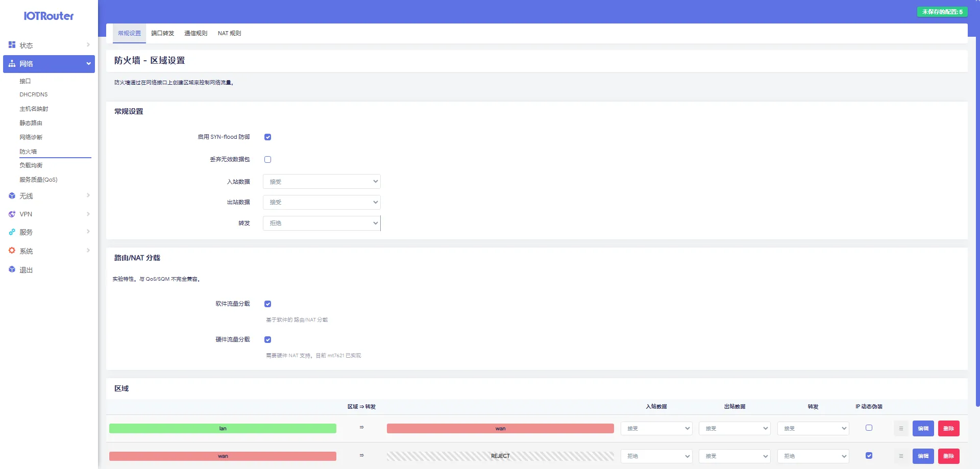Click the 网络 network icon in sidebar
Screen dimensions: 980x469
pos(12,64)
